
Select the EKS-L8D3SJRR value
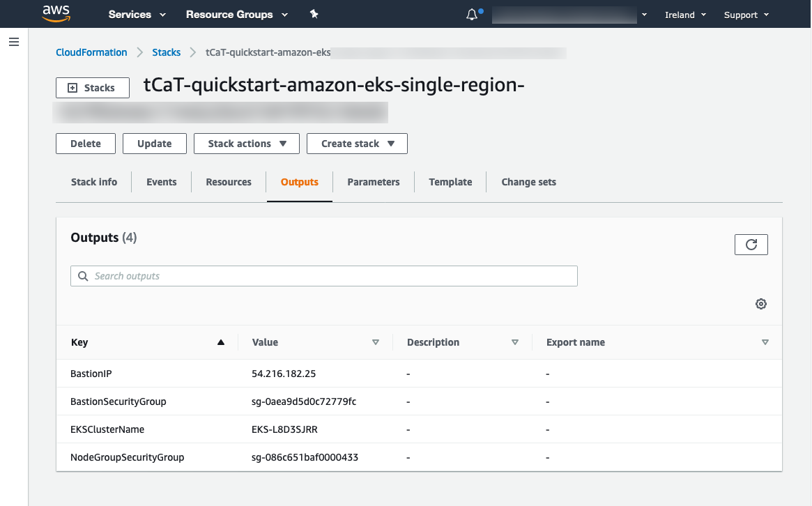point(284,429)
